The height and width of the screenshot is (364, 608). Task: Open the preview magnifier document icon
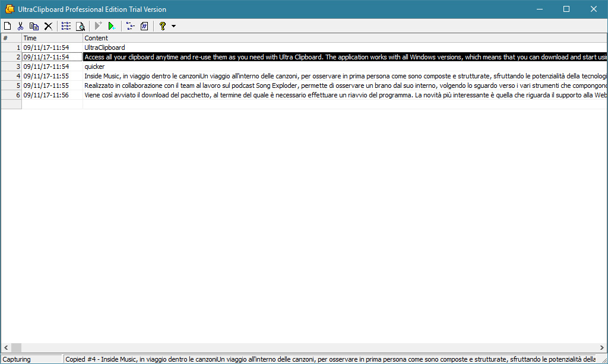pyautogui.click(x=80, y=26)
